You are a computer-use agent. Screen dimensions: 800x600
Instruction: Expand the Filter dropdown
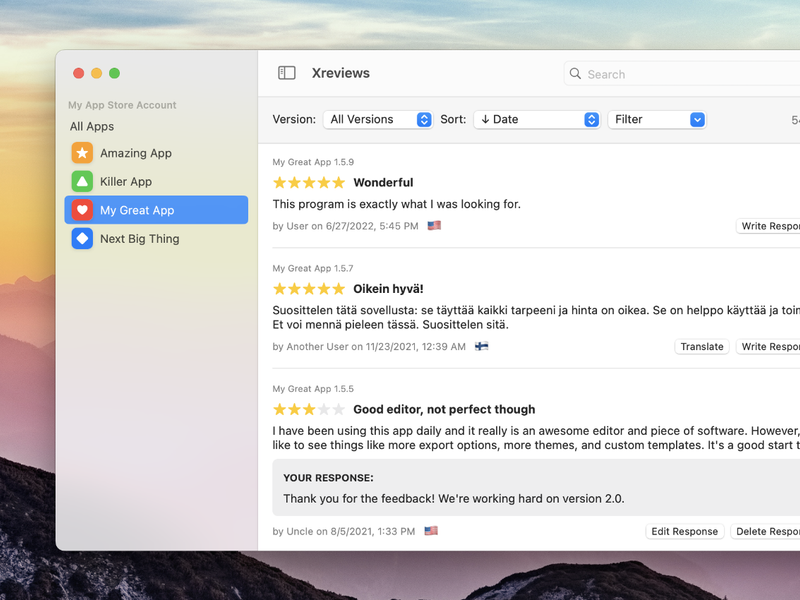pos(657,119)
